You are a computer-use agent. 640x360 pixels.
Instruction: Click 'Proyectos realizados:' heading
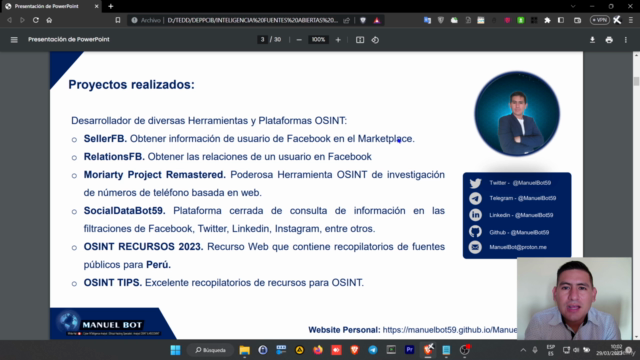coord(131,84)
